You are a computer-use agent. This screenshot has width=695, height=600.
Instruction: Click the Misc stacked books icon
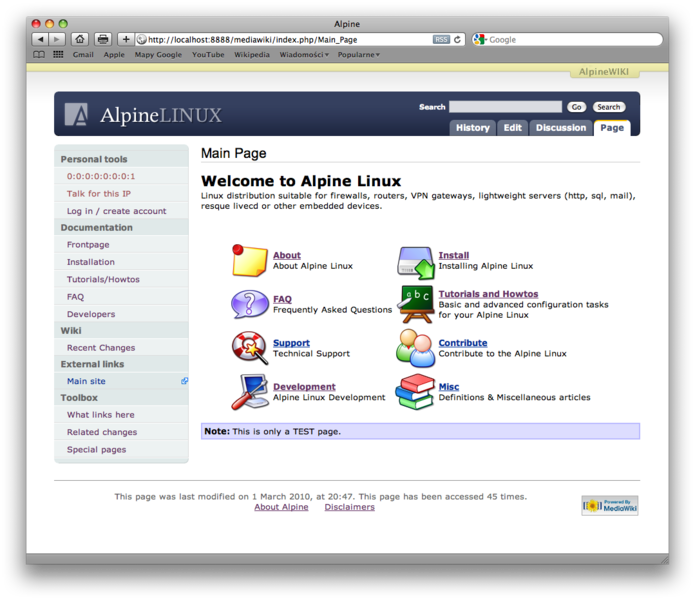click(415, 392)
